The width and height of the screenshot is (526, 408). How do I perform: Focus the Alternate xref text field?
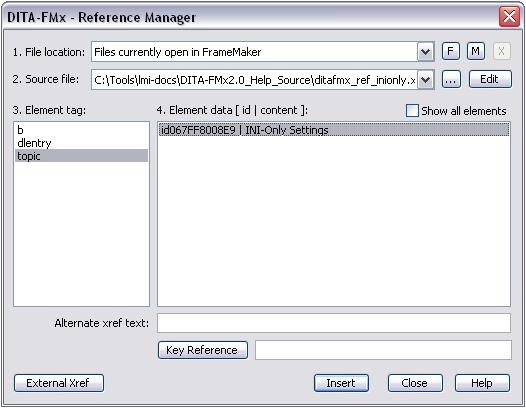click(334, 323)
